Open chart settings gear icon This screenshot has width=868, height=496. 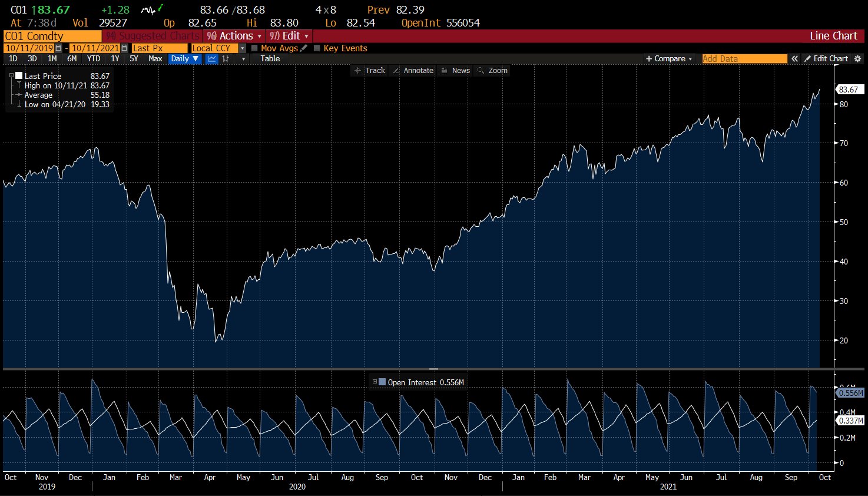(857, 59)
